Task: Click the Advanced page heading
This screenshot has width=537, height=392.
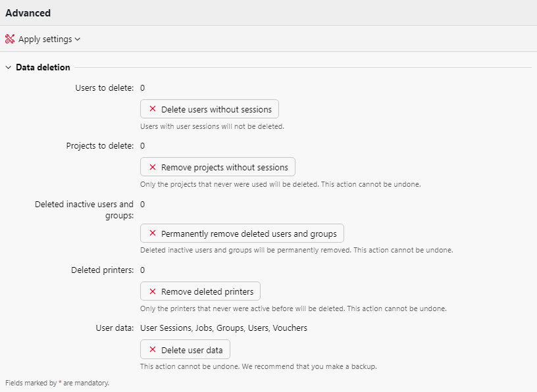Action: tap(28, 12)
